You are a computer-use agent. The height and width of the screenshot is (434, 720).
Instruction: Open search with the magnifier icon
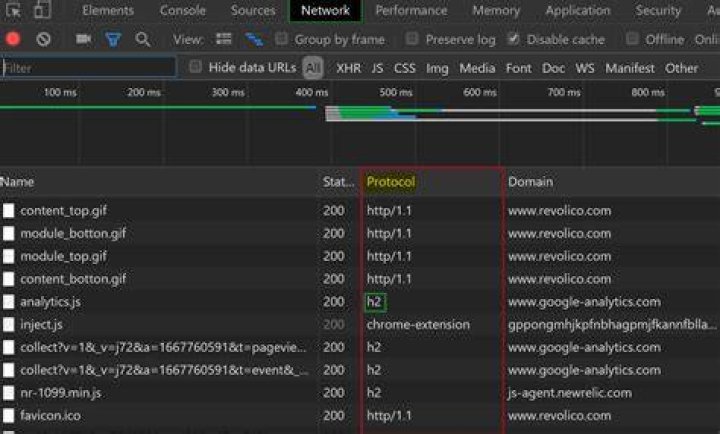[x=143, y=39]
